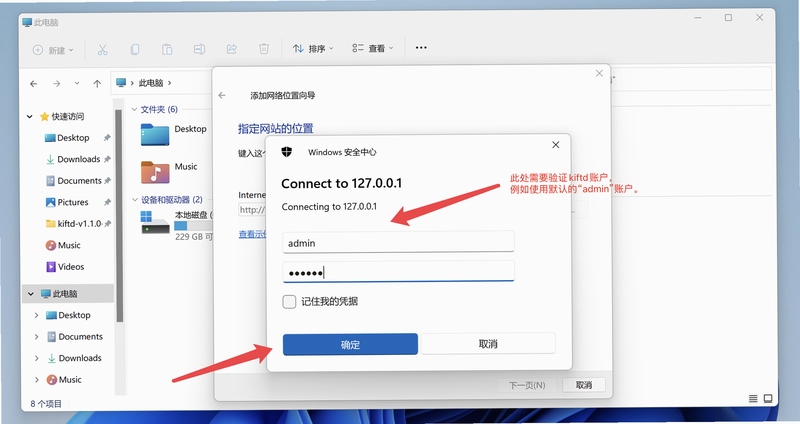This screenshot has height=424, width=800.
Task: Select Music under quick access
Action: click(x=63, y=245)
